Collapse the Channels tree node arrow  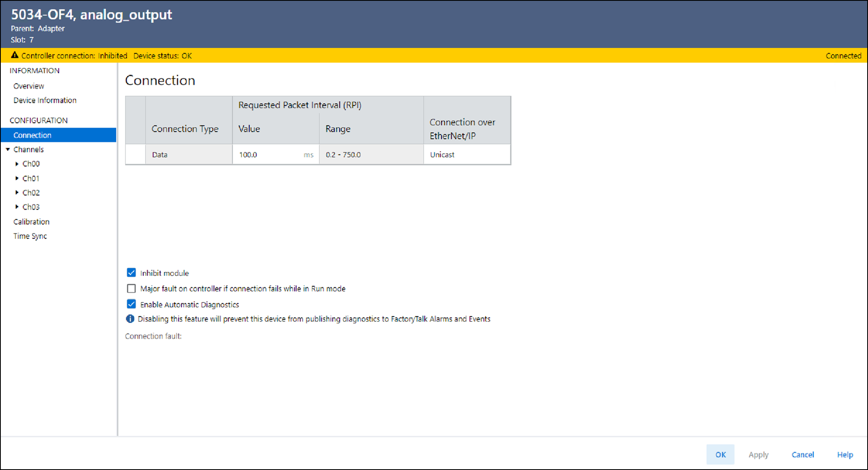coord(8,149)
